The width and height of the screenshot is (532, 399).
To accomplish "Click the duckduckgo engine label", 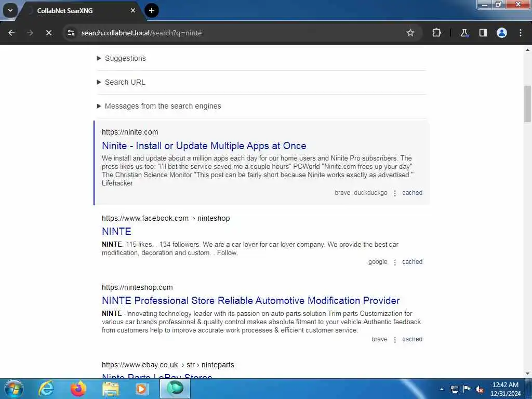I will tap(370, 193).
